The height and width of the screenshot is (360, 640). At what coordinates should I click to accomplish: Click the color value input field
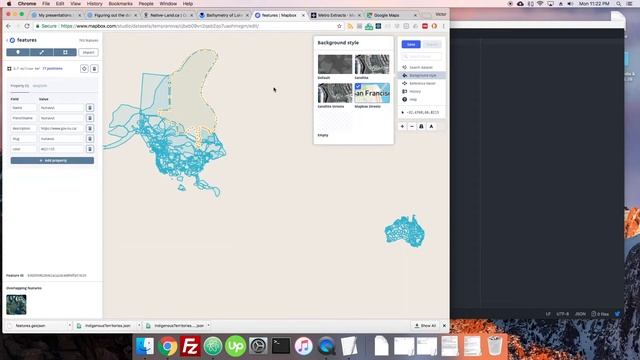(x=61, y=149)
